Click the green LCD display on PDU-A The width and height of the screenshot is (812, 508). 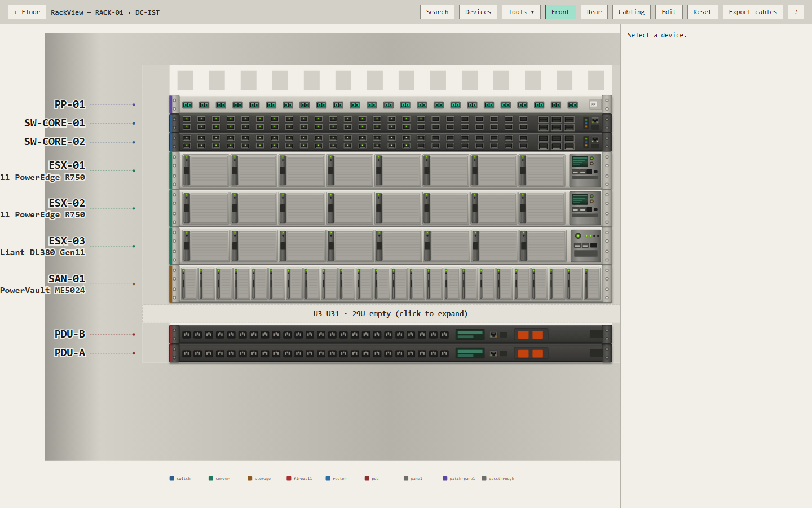pyautogui.click(x=470, y=353)
